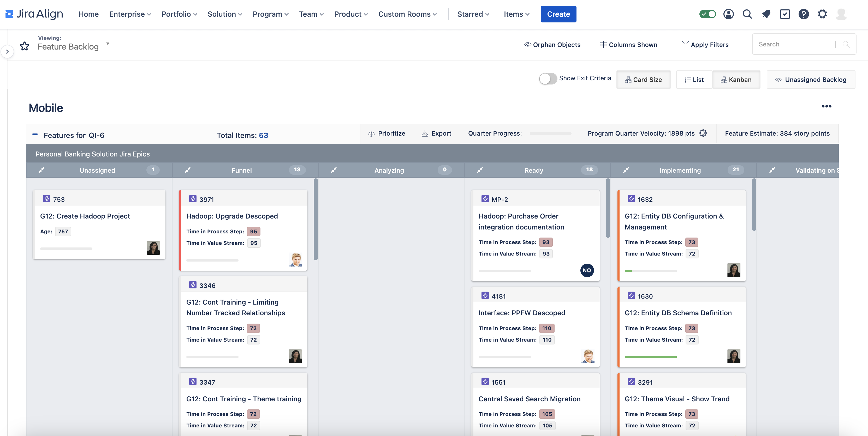Open the velocity settings gear near Program Quarter Velocity

click(x=703, y=133)
